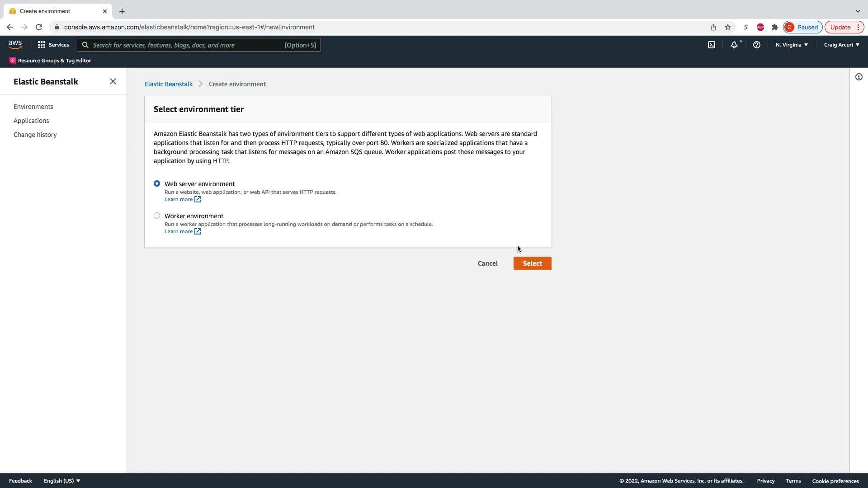
Task: Expand the N. Virginia region dropdown
Action: (792, 45)
